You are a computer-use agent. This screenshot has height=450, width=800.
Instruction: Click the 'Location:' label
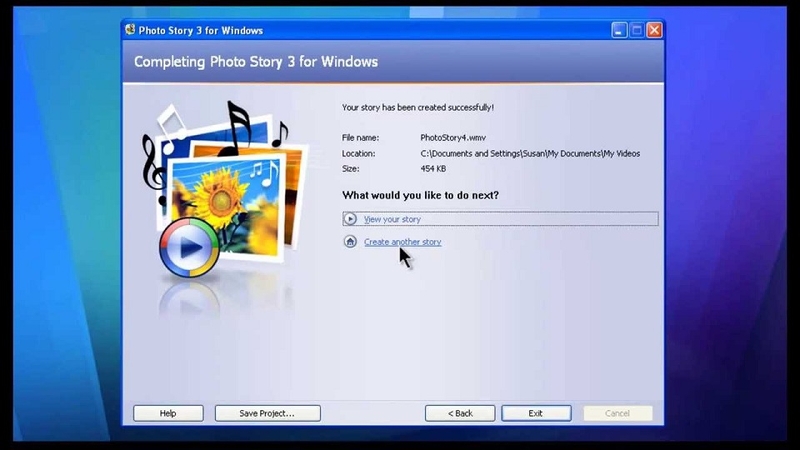358,154
